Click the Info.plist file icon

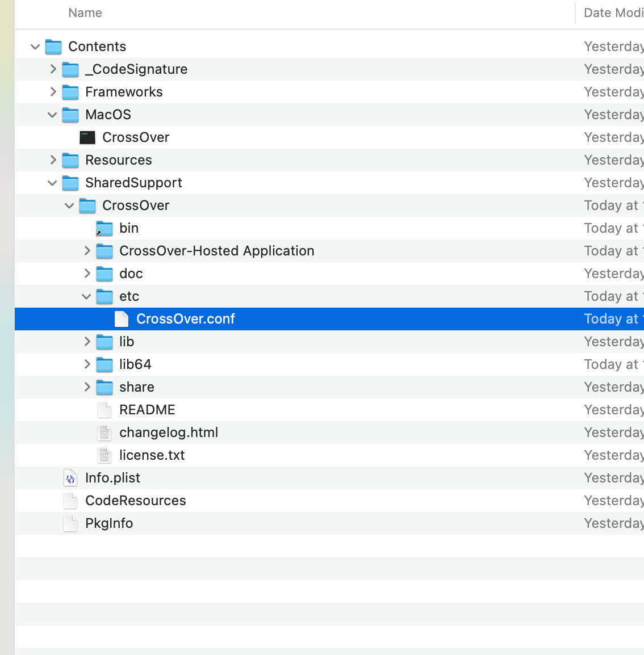point(70,478)
